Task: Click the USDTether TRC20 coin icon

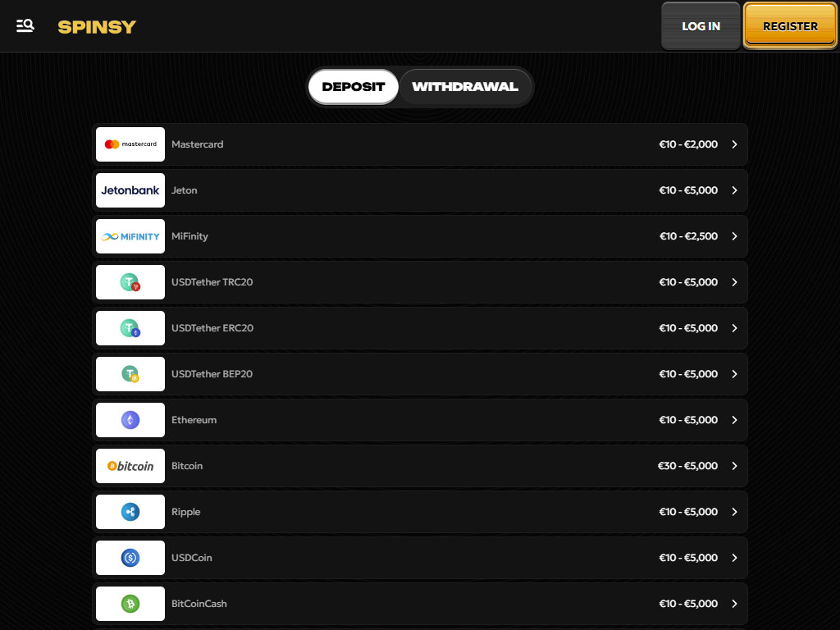Action: [x=130, y=282]
